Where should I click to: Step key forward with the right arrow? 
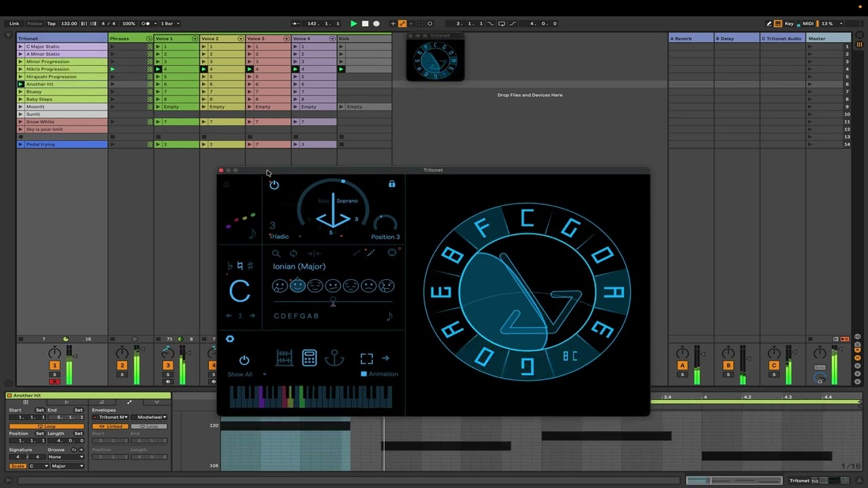pyautogui.click(x=252, y=315)
